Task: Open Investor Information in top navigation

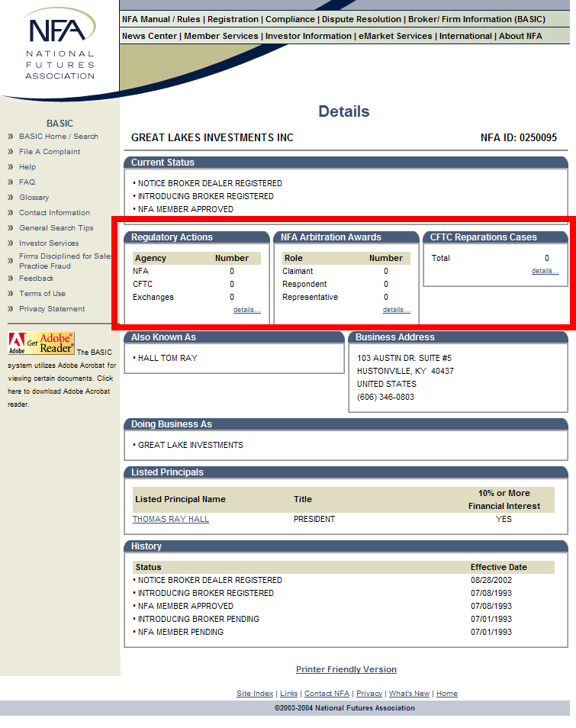Action: [x=309, y=36]
